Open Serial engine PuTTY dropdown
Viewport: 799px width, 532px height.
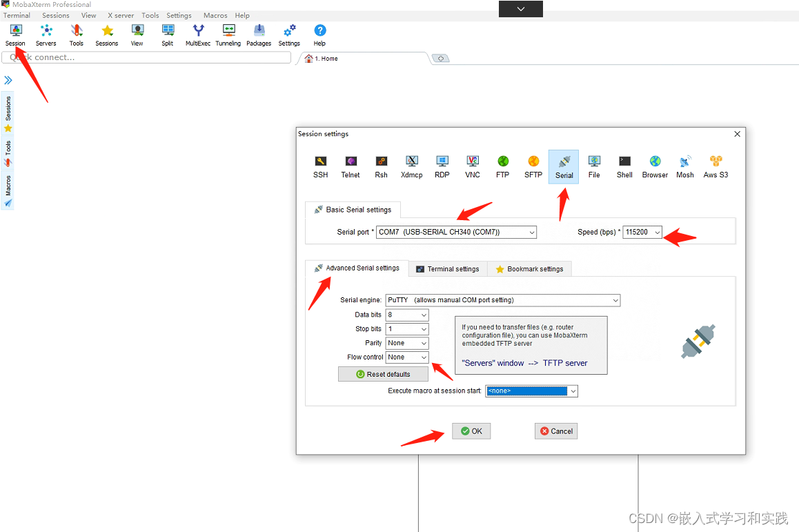[503, 300]
